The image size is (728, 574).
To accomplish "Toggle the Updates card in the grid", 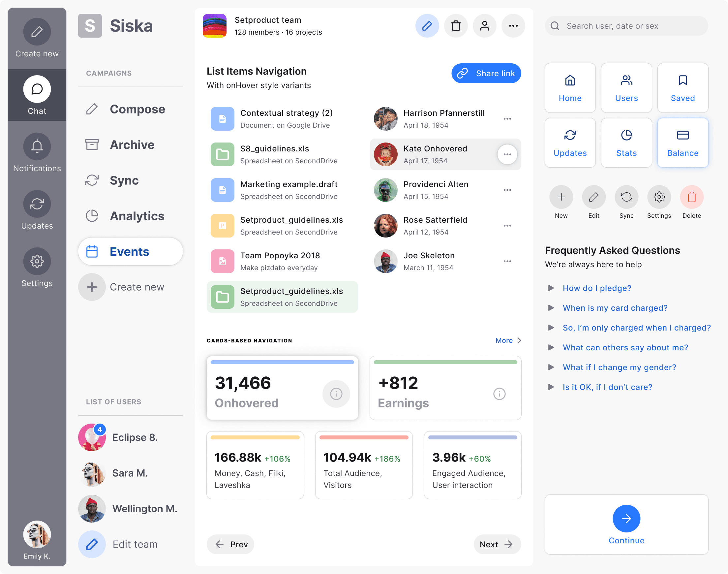I will [570, 143].
